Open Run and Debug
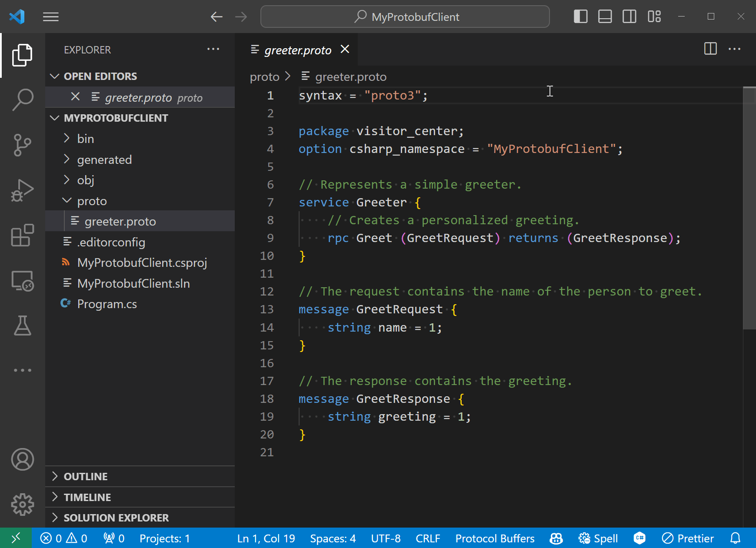The width and height of the screenshot is (756, 548). [x=22, y=190]
